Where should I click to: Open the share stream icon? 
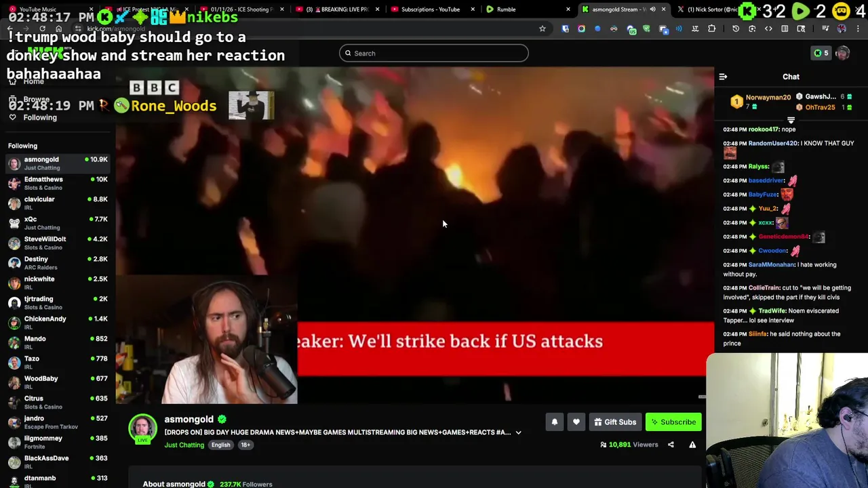pos(671,445)
